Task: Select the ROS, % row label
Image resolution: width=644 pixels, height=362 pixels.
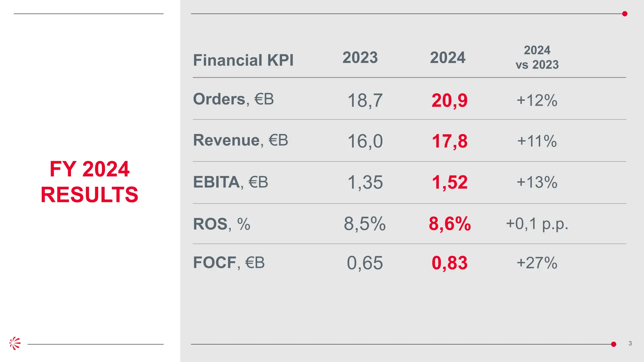Action: 222,224
